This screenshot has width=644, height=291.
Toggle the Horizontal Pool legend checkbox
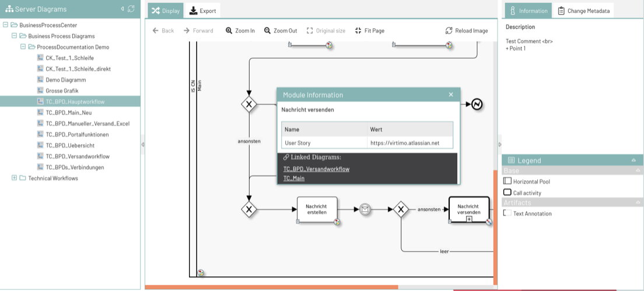click(507, 181)
